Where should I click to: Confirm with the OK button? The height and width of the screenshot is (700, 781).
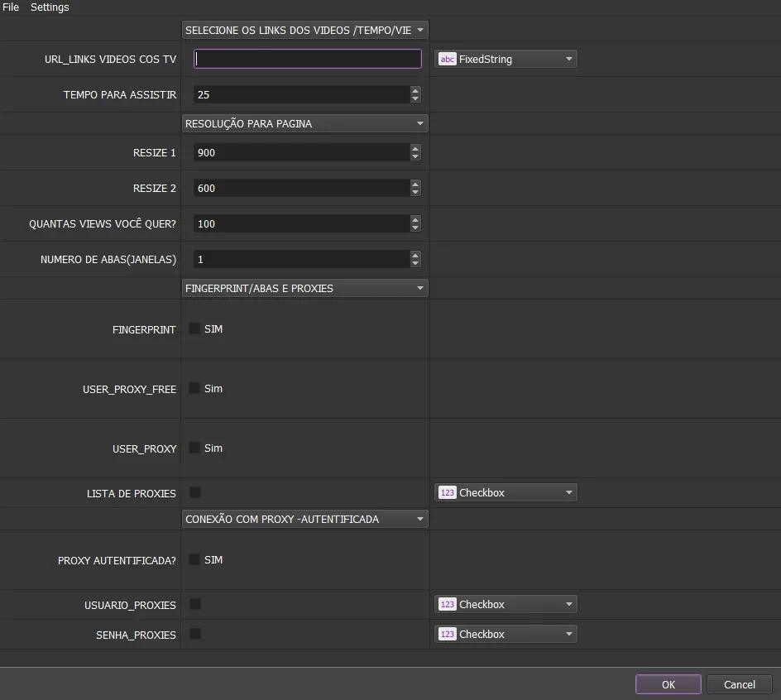coord(668,684)
